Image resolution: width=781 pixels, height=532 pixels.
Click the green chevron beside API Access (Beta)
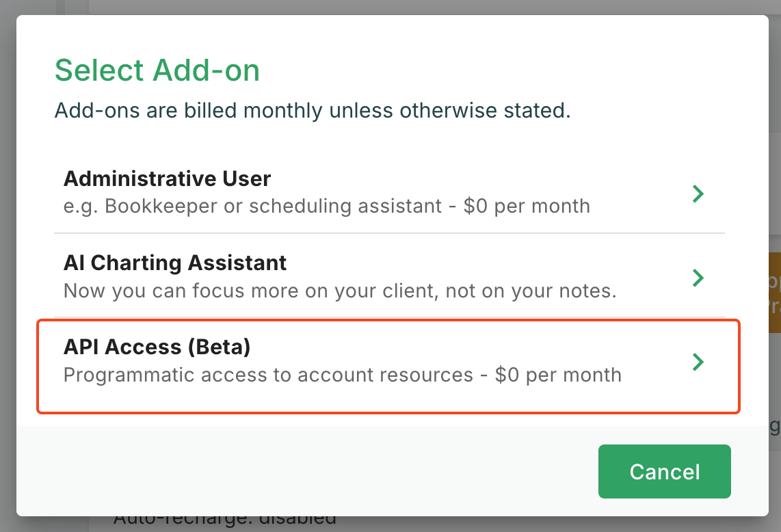click(698, 362)
